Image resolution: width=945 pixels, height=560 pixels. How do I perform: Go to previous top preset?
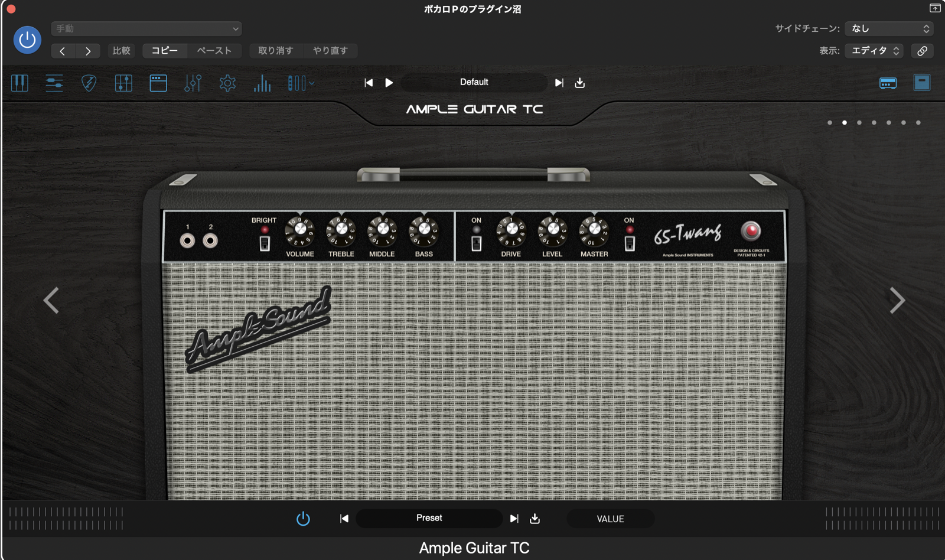[369, 83]
